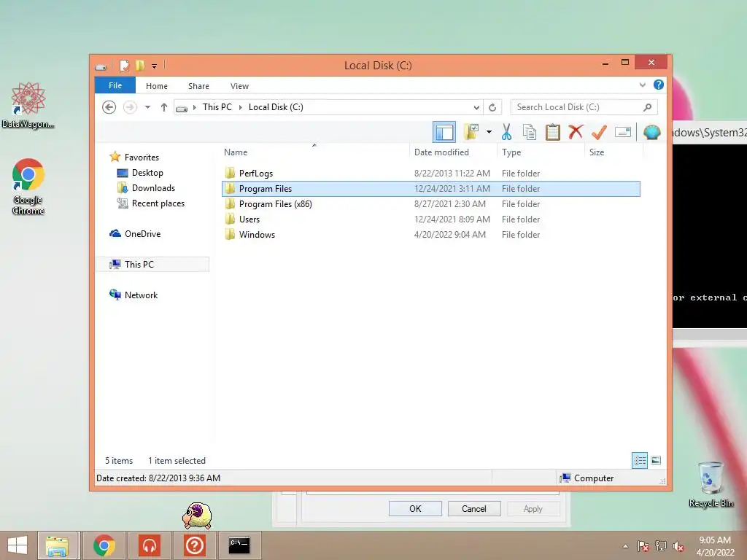Image resolution: width=747 pixels, height=560 pixels.
Task: Open Recent places in navigation pane
Action: coord(158,203)
